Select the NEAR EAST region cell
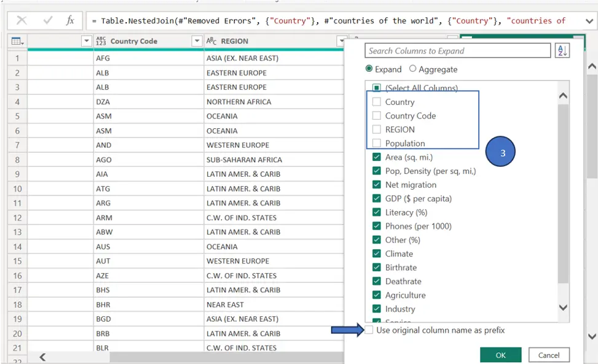This screenshot has height=364, width=598. [x=274, y=304]
